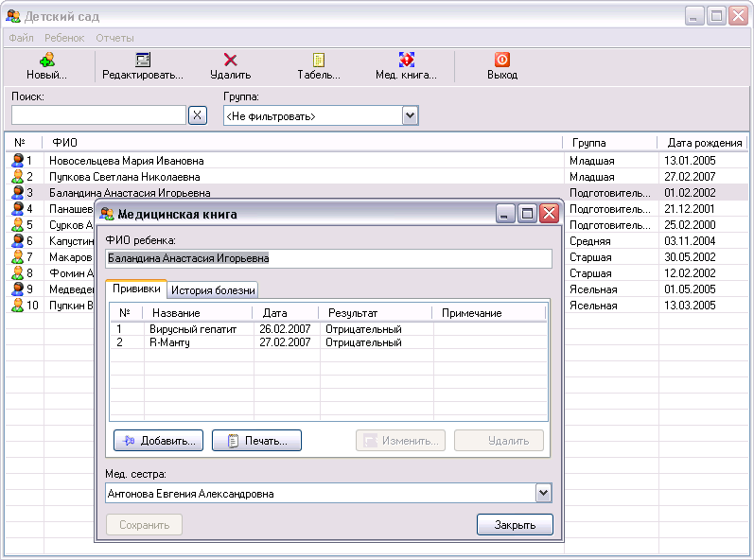754x560 pixels.
Task: Click birth date 21.12.2001
Action: (x=690, y=209)
